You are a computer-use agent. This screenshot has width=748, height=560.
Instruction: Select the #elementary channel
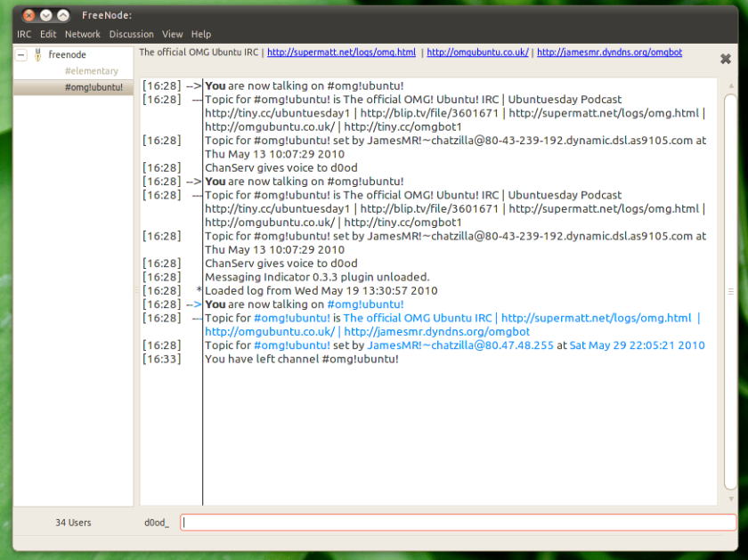pyautogui.click(x=91, y=71)
